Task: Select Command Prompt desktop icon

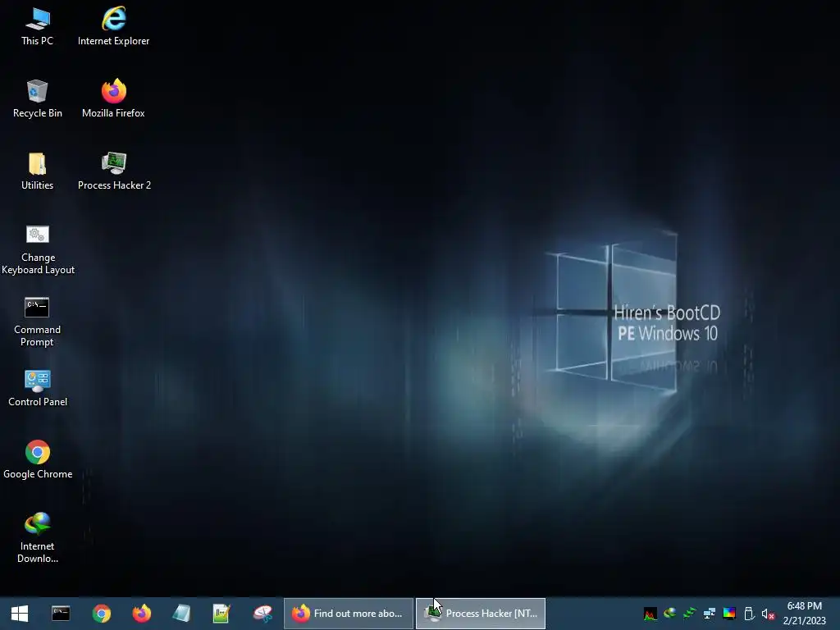Action: click(x=37, y=322)
